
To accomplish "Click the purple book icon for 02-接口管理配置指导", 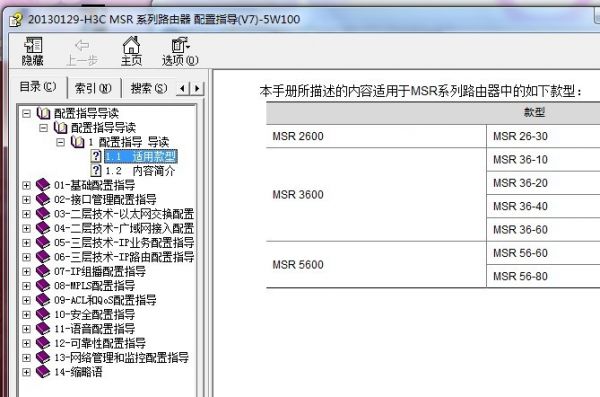I will (43, 199).
